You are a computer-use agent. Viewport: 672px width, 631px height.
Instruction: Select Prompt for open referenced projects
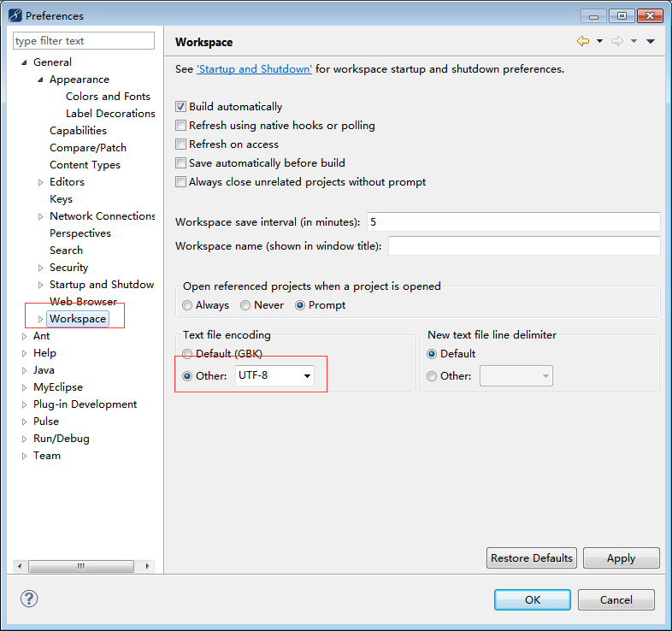pos(300,305)
